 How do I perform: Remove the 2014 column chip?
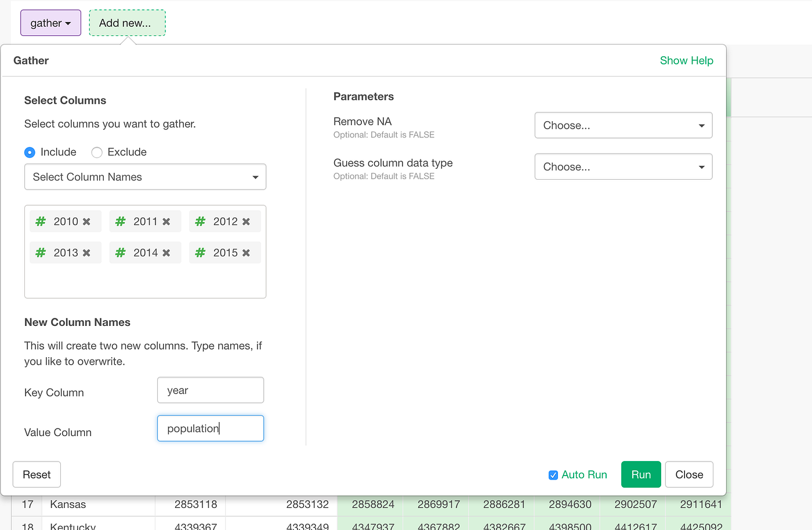tap(166, 252)
